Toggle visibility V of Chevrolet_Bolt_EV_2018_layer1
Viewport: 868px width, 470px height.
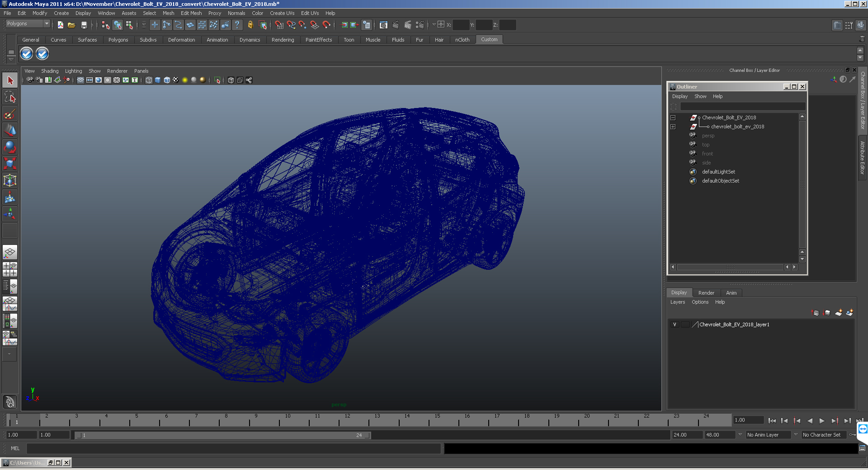[x=675, y=324]
